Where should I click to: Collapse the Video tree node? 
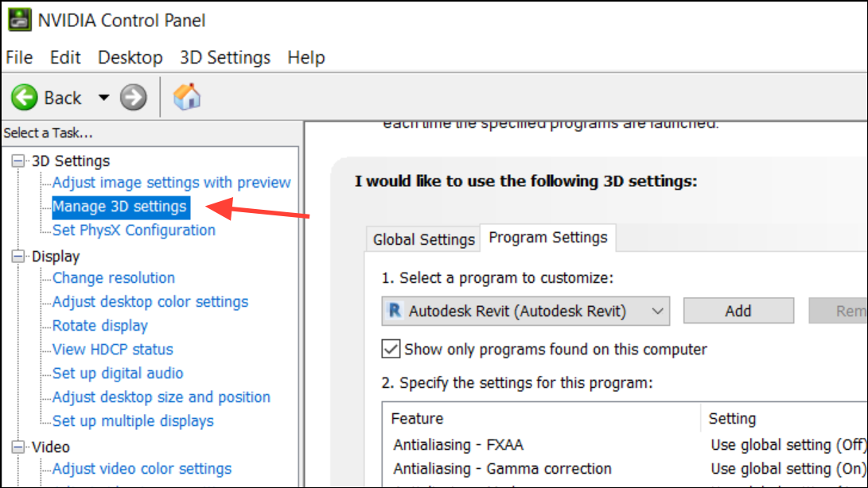coord(18,447)
